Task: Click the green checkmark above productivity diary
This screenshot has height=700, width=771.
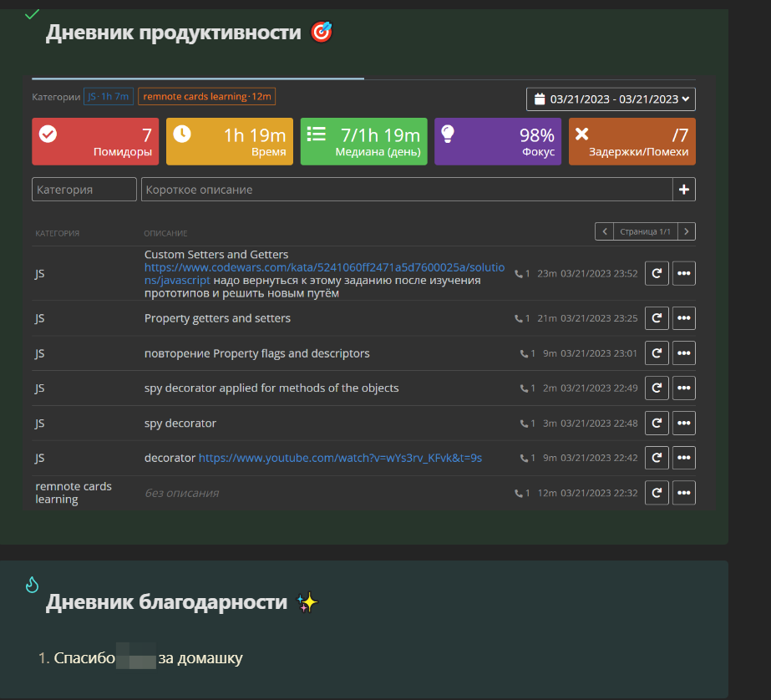Action: click(32, 14)
